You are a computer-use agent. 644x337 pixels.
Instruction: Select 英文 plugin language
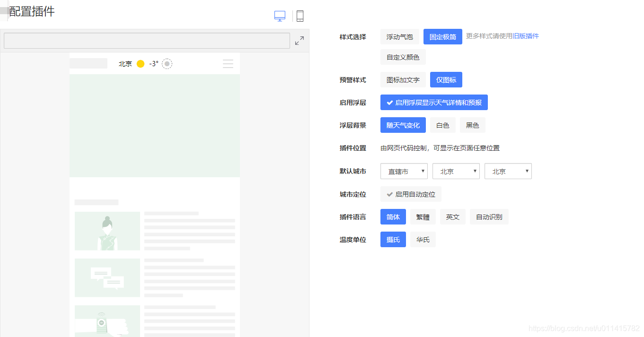(453, 217)
